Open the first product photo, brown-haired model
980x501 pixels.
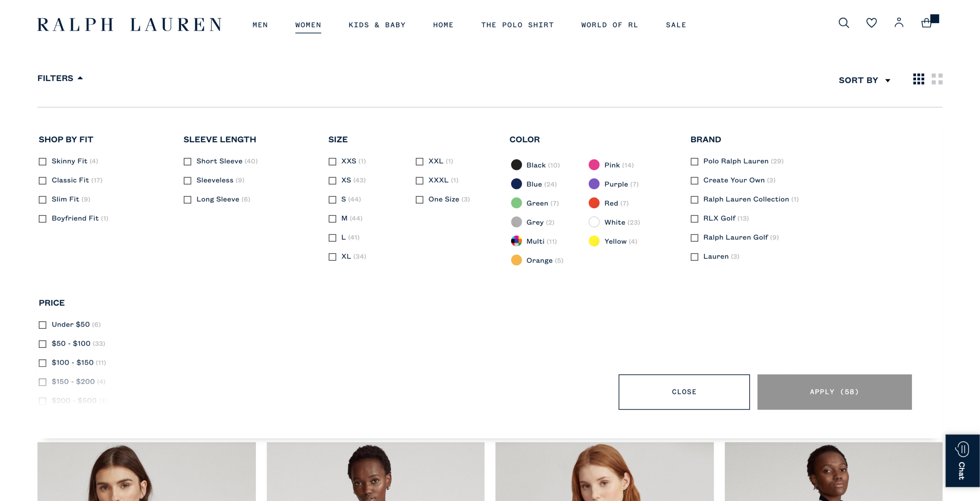coord(147,472)
